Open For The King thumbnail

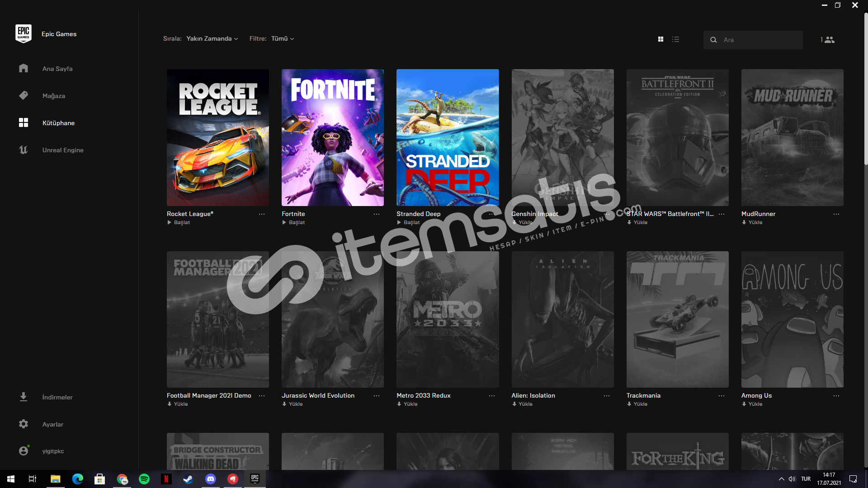[x=677, y=451]
